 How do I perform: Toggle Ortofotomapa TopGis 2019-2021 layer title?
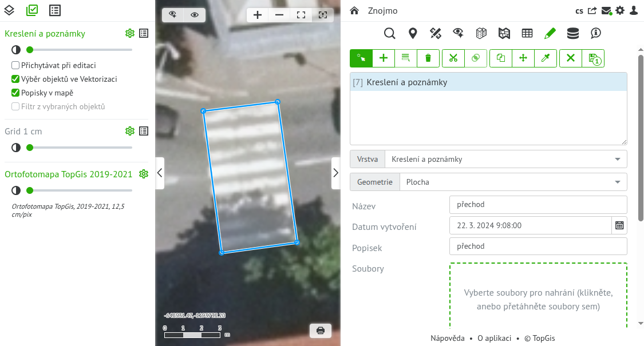pos(68,174)
